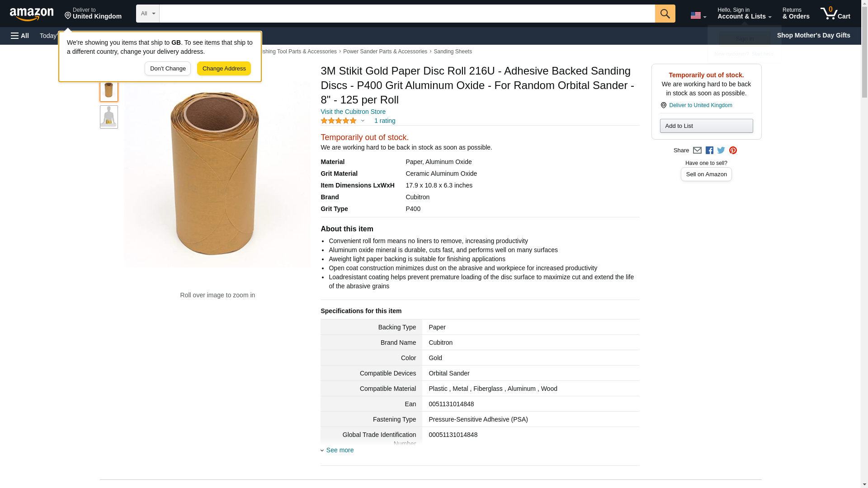Click the search magnifier button
This screenshot has height=488, width=868.
coord(665,14)
